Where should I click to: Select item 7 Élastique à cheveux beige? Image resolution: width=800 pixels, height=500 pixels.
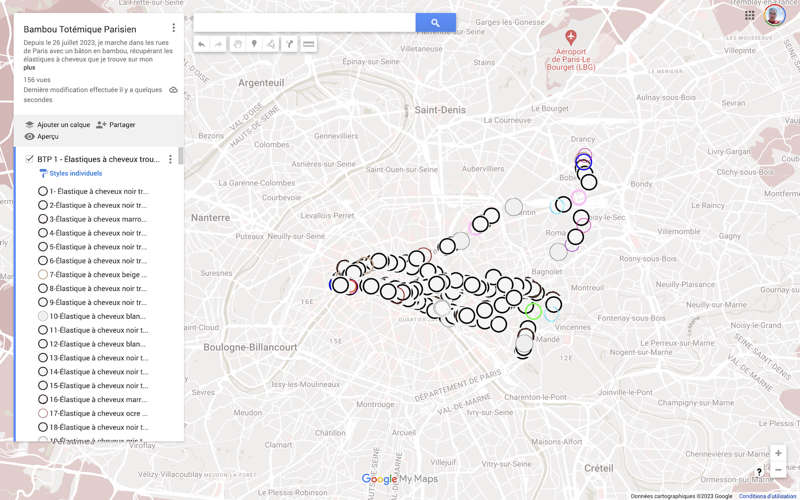(x=97, y=274)
